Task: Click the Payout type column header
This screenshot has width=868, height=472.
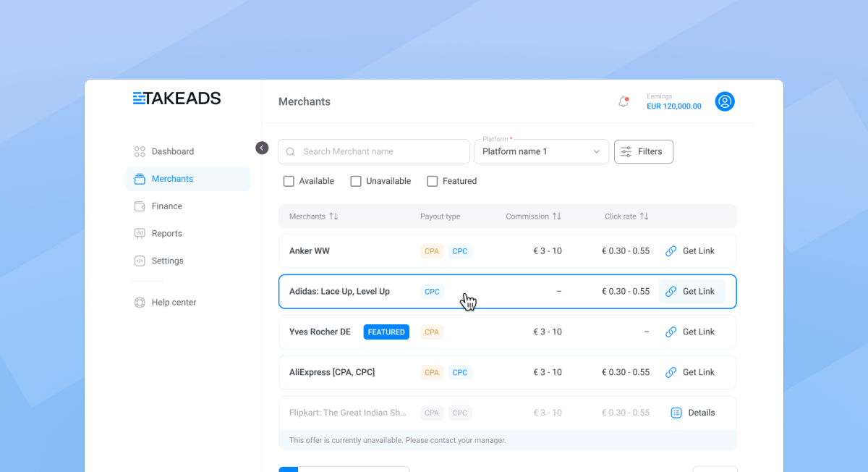Action: (440, 216)
